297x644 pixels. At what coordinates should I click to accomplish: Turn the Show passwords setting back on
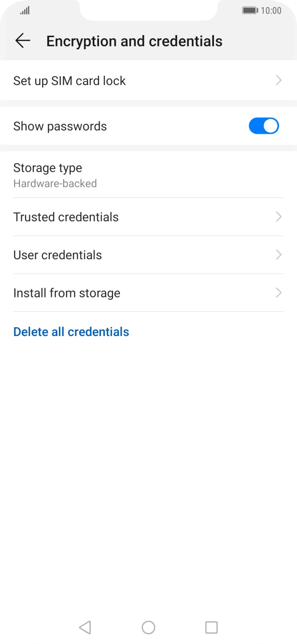(263, 126)
